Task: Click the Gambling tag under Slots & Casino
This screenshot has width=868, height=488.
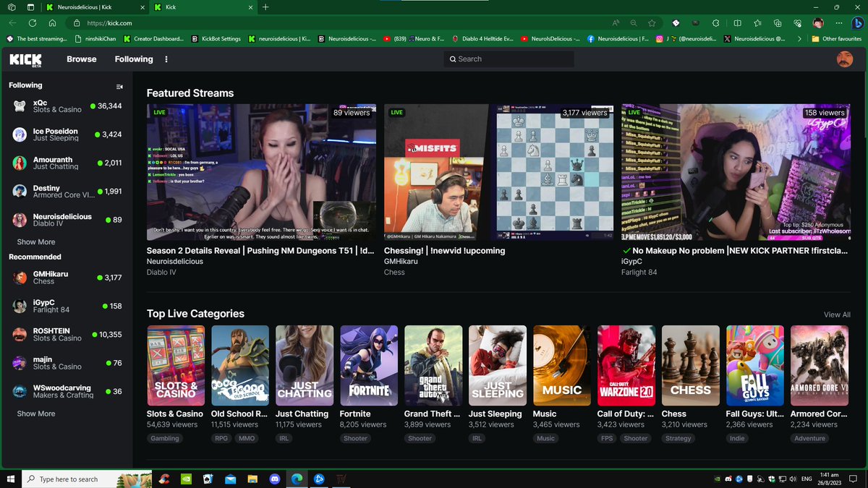Action: pyautogui.click(x=165, y=438)
